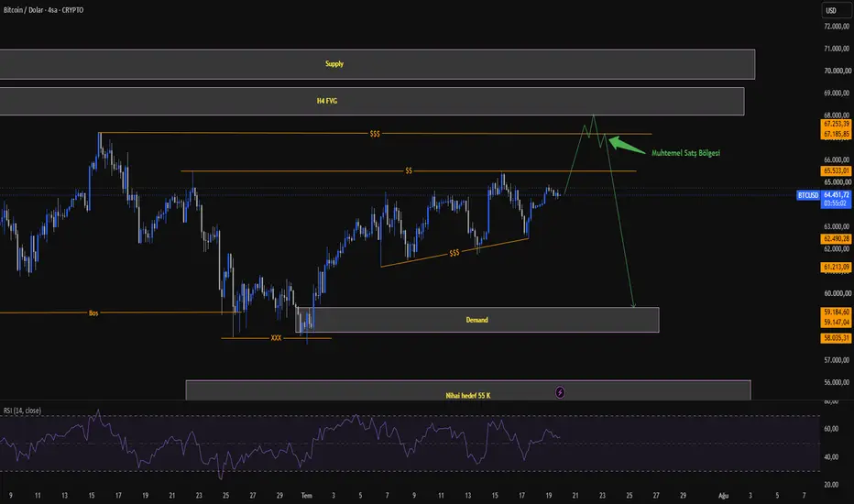Click the current price 64.451,72 label
The image size is (854, 504).
click(x=836, y=194)
